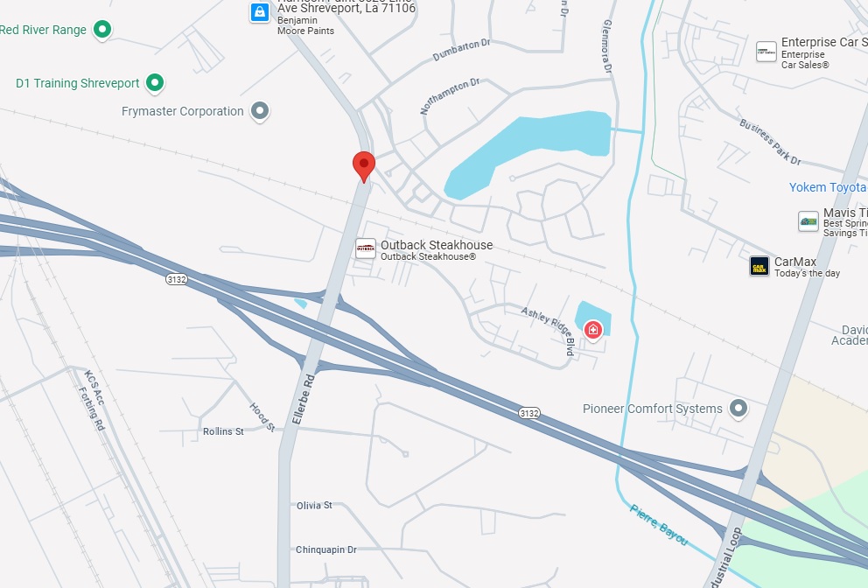This screenshot has height=588, width=868.
Task: Select the Pioneer Comfort Systems gray pin
Action: tap(738, 409)
